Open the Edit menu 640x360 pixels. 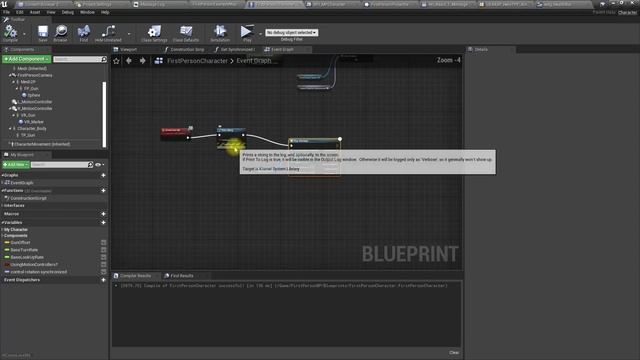pos(20,12)
